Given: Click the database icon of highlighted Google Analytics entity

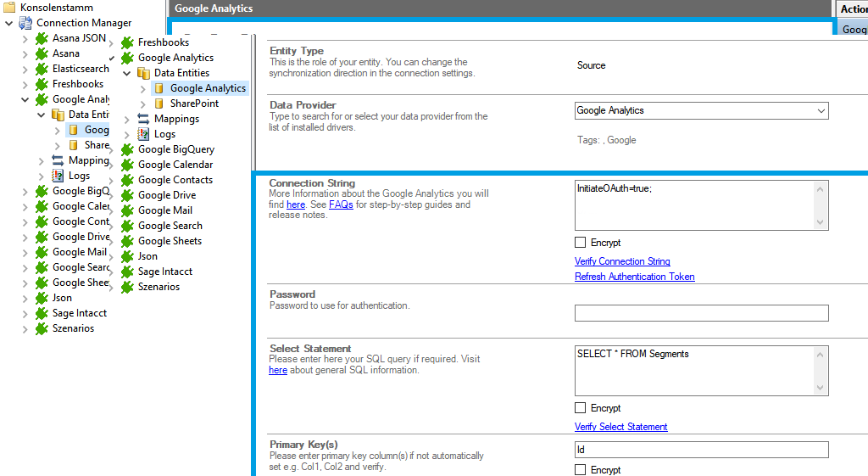Looking at the screenshot, I should (x=159, y=88).
